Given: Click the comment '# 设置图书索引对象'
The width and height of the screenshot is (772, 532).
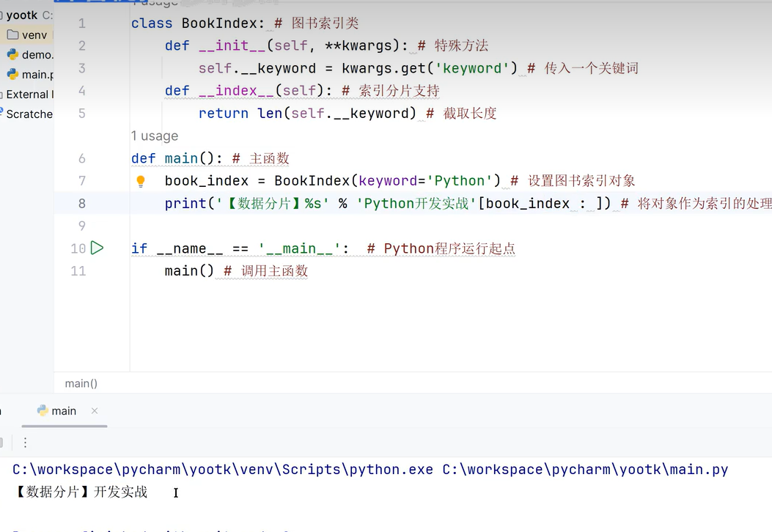Looking at the screenshot, I should pyautogui.click(x=573, y=181).
